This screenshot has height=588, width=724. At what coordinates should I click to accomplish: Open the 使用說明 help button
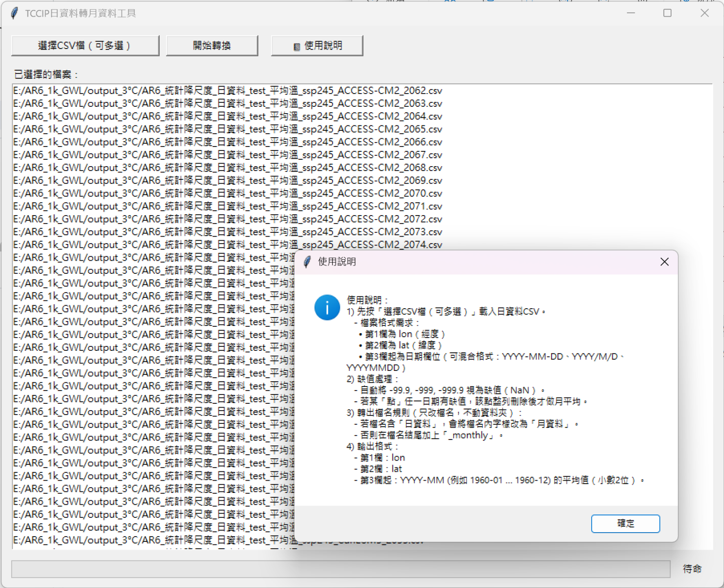[x=317, y=46]
